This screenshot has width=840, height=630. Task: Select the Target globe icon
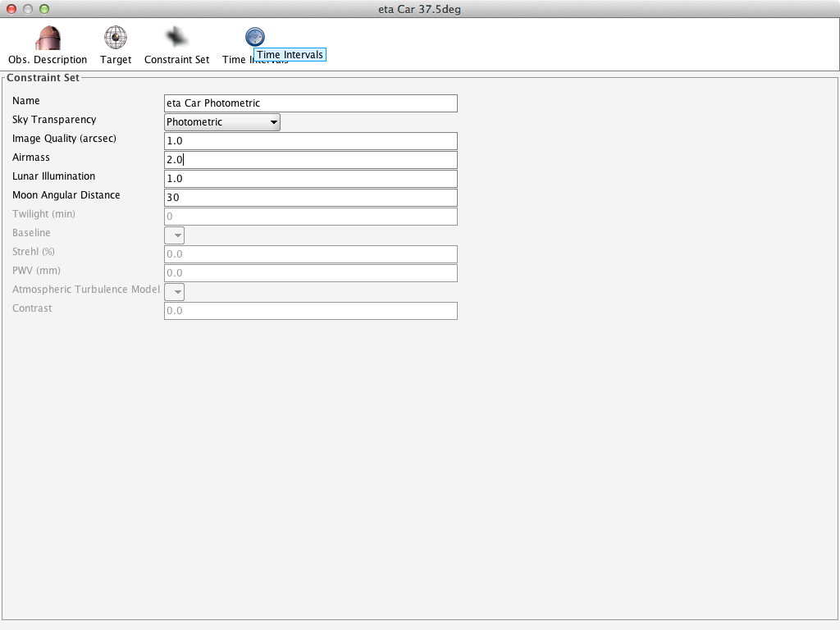click(x=116, y=38)
